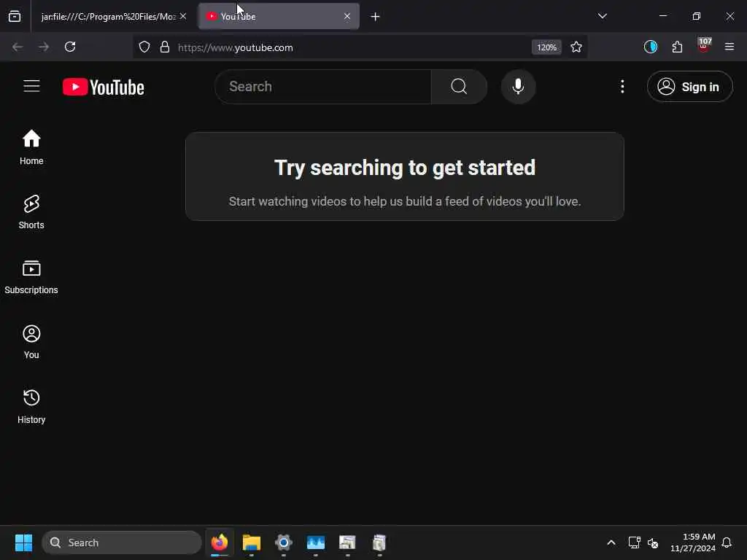Open File Explorer from taskbar

252,542
